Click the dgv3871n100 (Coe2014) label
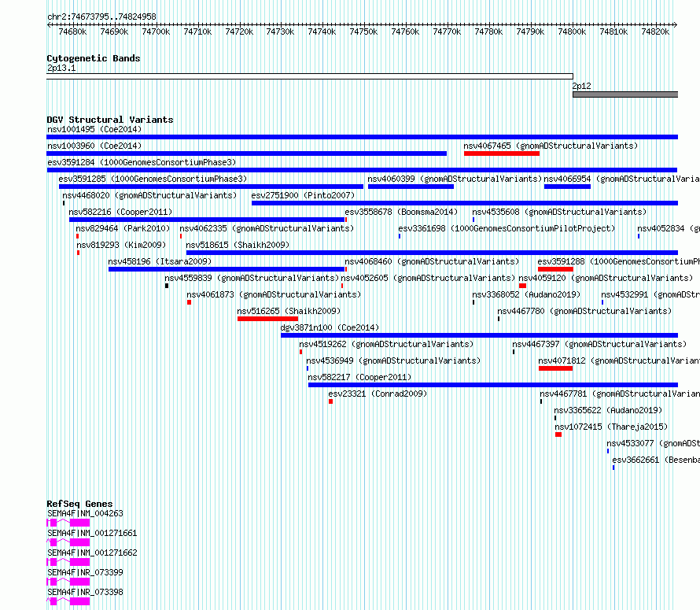 coord(330,328)
